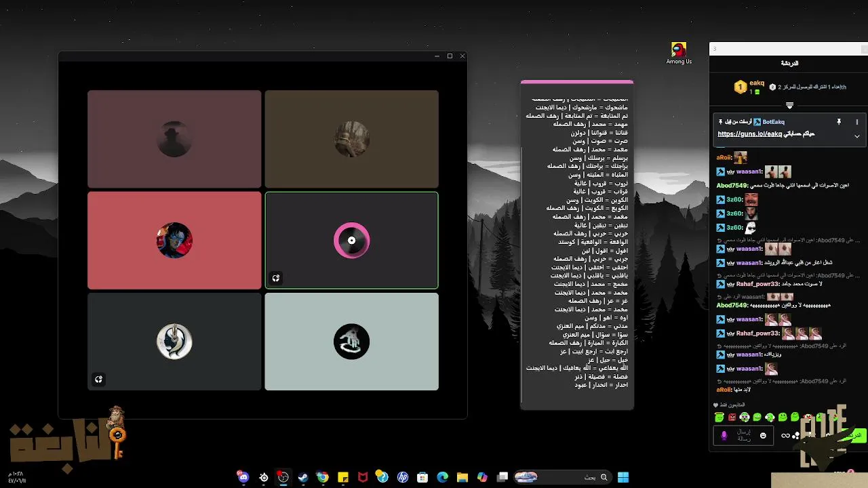Click the pink vinyl record avatar tile
Screen dimensions: 868x488
pyautogui.click(x=351, y=240)
